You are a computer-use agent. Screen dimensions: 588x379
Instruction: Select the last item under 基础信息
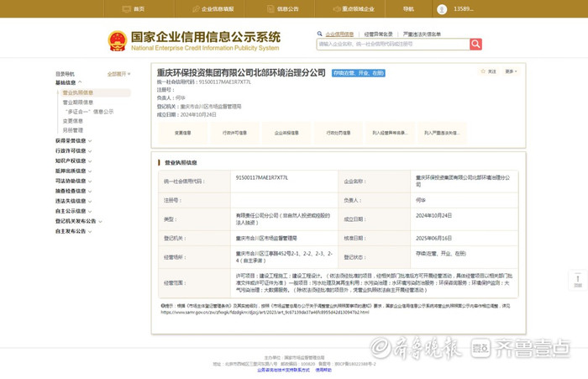tap(73, 130)
